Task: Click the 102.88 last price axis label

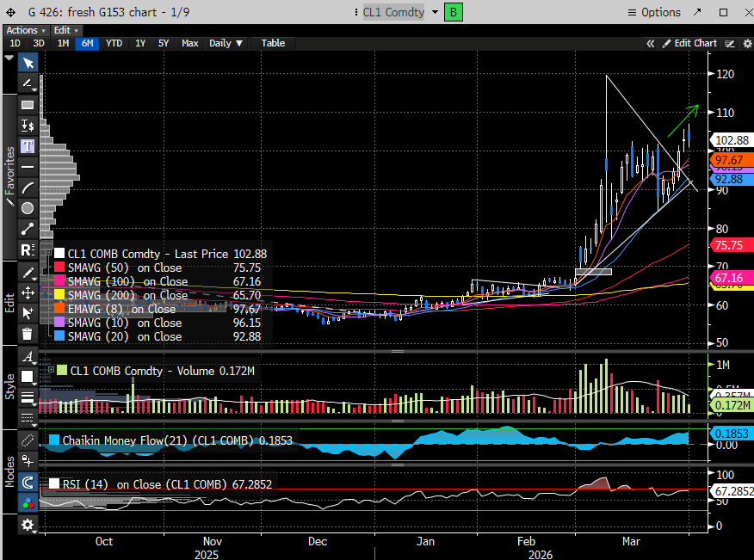Action: (x=732, y=140)
